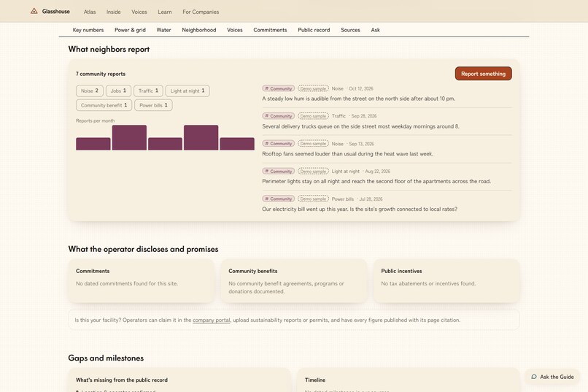Open For Companies page
588x392 pixels.
click(201, 12)
